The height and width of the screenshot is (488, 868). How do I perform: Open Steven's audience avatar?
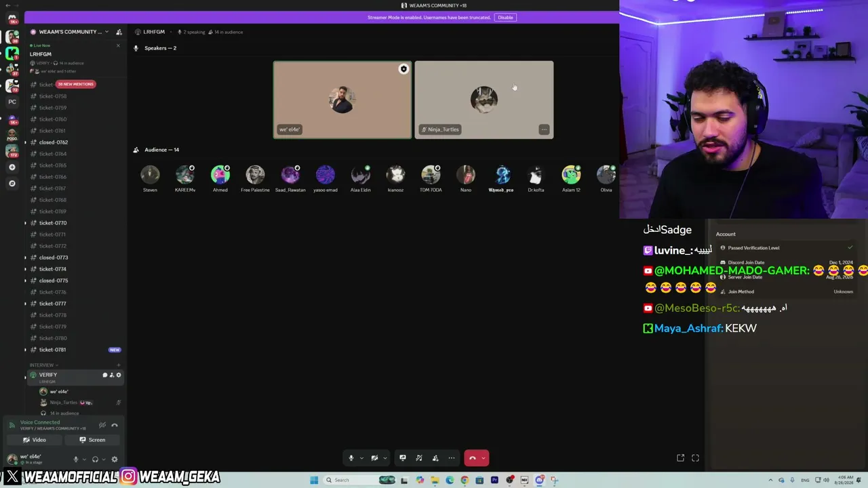[150, 176]
